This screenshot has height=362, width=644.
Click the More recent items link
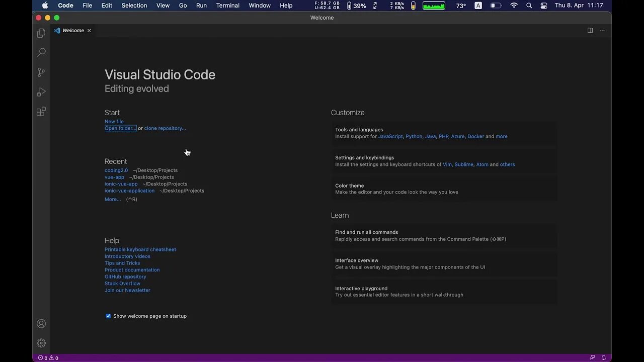coord(113,199)
